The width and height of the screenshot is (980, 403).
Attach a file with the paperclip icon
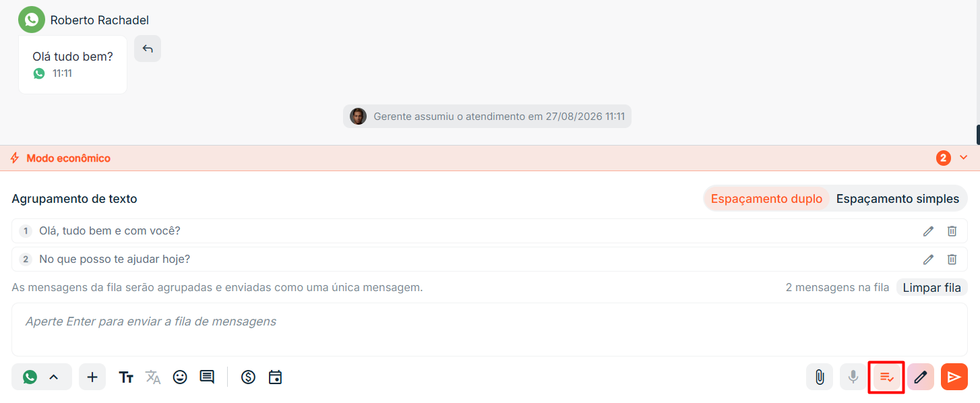820,377
